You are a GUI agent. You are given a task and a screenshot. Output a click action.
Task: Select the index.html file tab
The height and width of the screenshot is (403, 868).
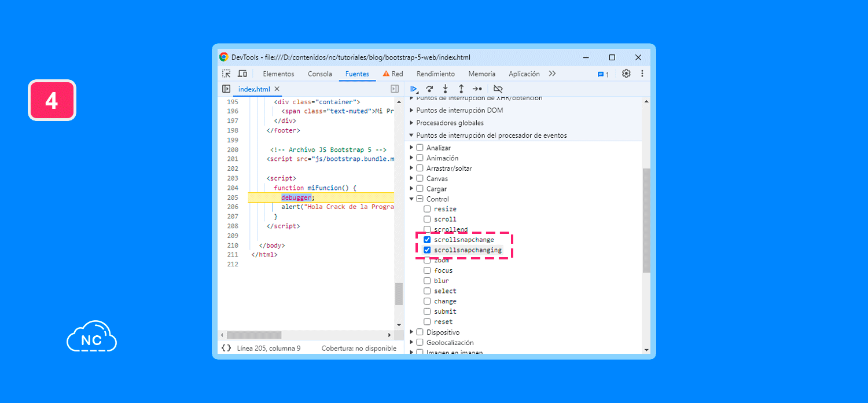(254, 89)
